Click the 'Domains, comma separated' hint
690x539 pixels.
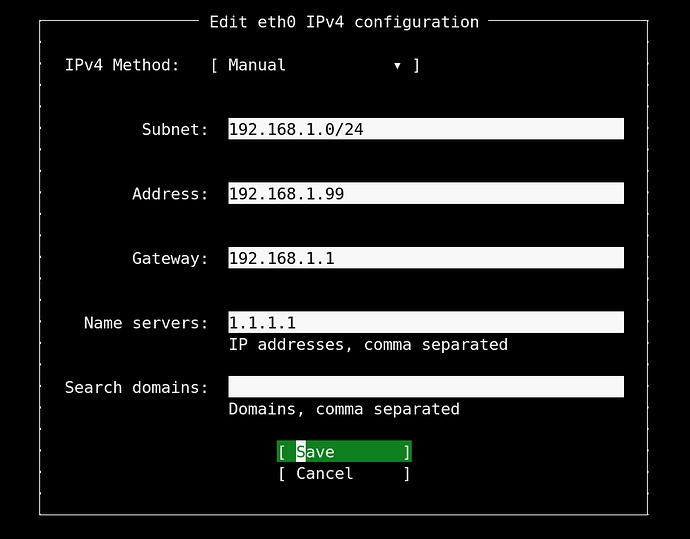(x=344, y=409)
